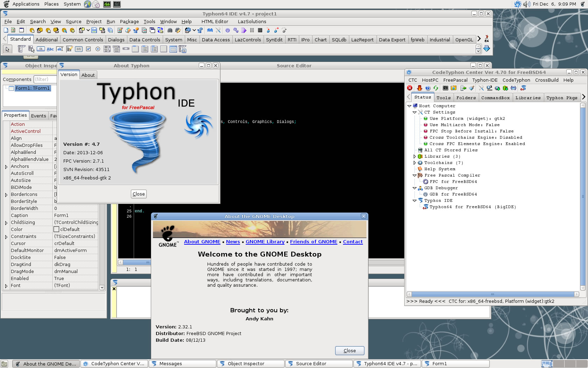Open dropdown arrow beside the New Project toolbar icon
Viewport: 588px width, 368px height.
tap(88, 30)
